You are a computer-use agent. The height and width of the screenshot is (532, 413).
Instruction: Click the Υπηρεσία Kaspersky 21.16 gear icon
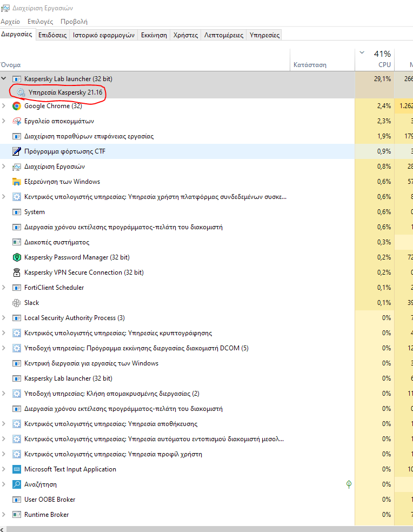coord(21,92)
